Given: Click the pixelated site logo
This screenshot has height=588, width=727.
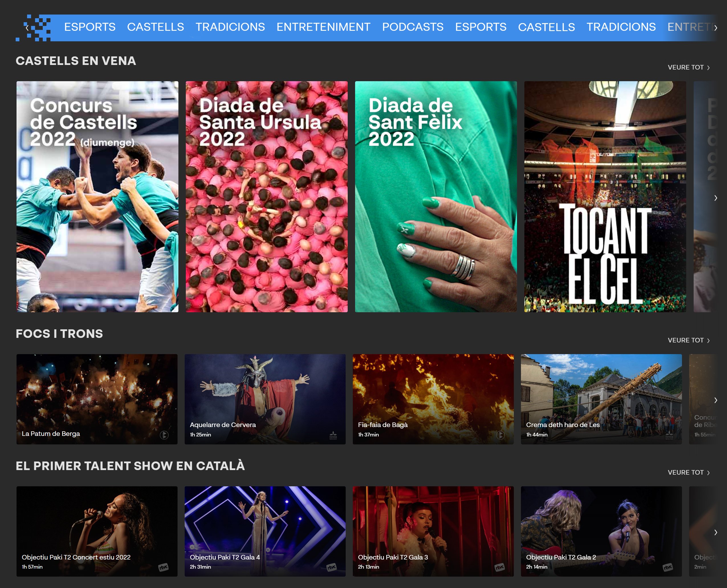Looking at the screenshot, I should click(x=33, y=28).
